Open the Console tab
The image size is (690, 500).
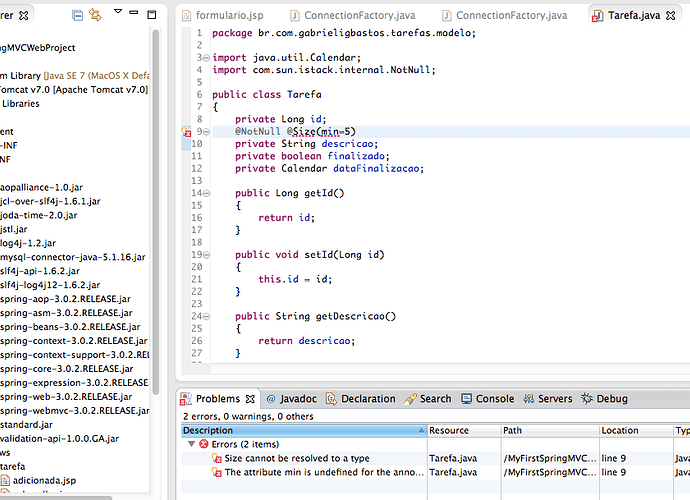[494, 399]
